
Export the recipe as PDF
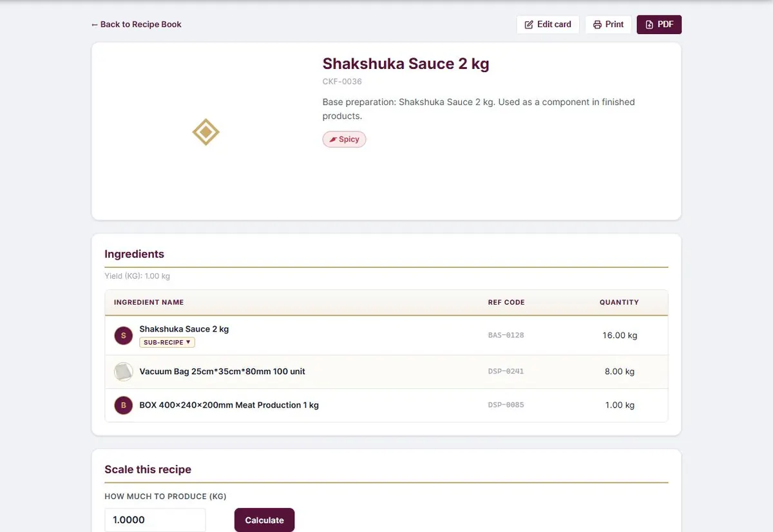click(659, 24)
